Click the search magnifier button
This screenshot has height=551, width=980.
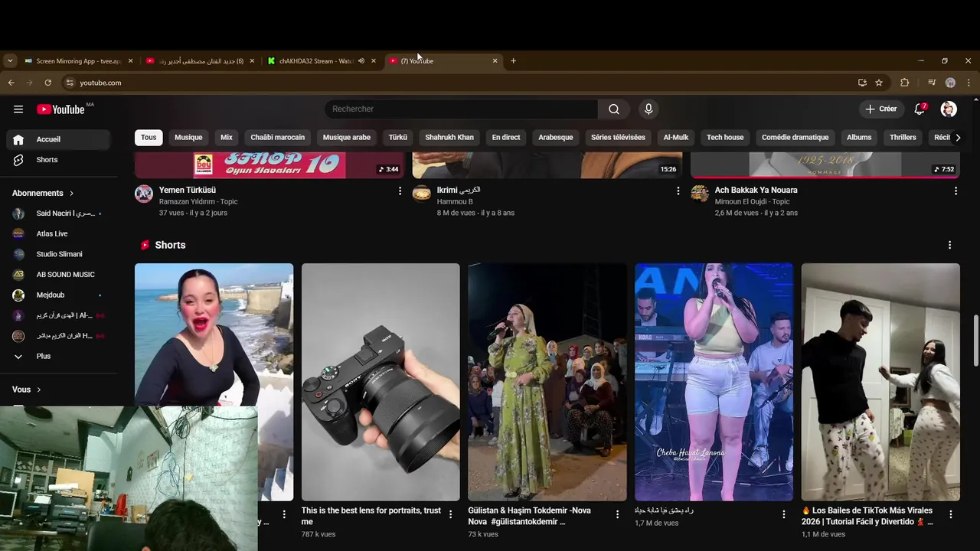point(614,109)
